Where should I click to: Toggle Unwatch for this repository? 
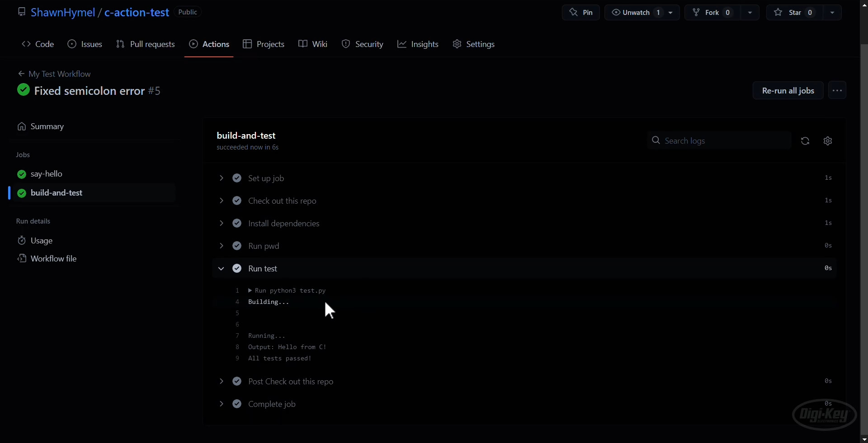[x=635, y=12]
